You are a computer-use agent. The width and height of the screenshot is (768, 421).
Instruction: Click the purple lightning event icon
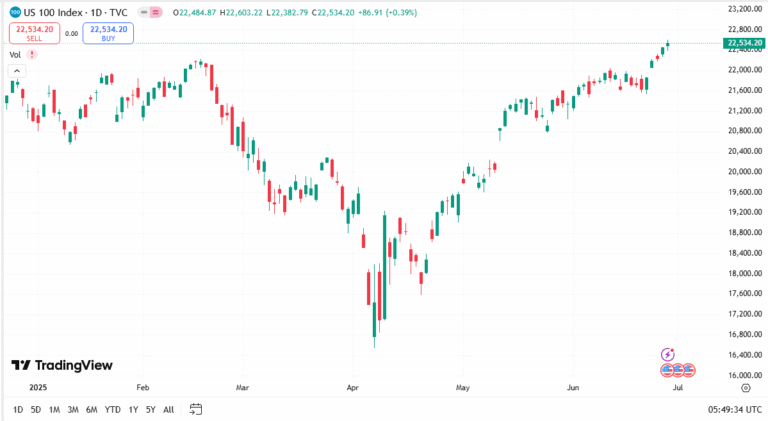669,354
